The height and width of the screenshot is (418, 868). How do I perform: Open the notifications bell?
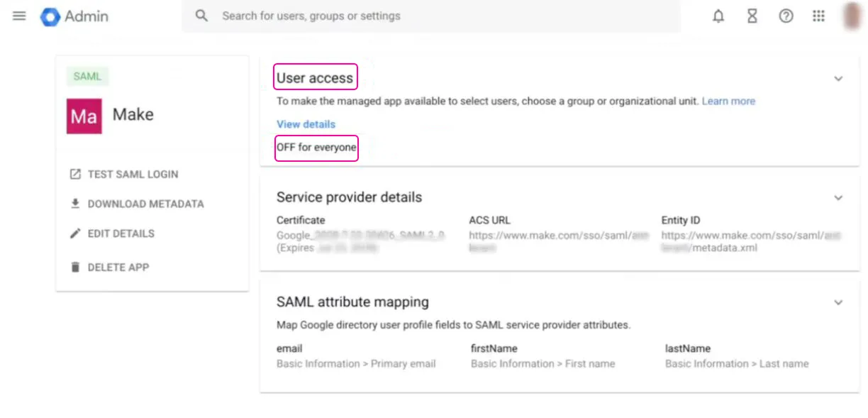pos(718,16)
